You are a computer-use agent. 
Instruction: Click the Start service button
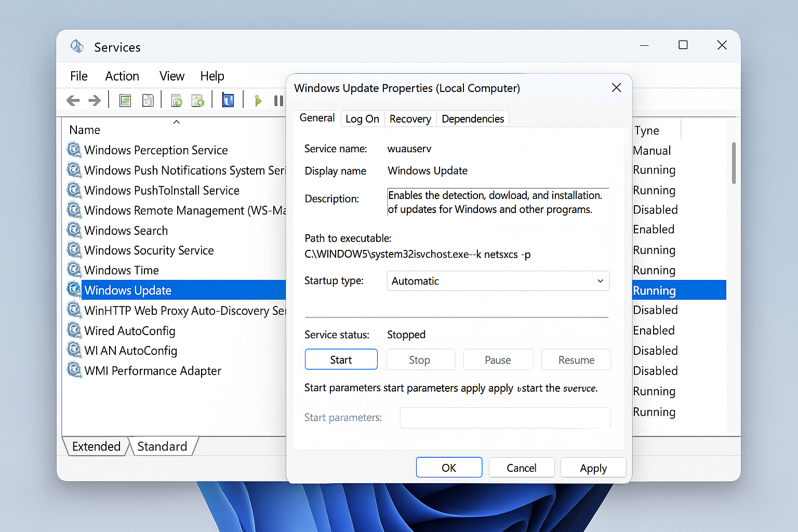[341, 360]
